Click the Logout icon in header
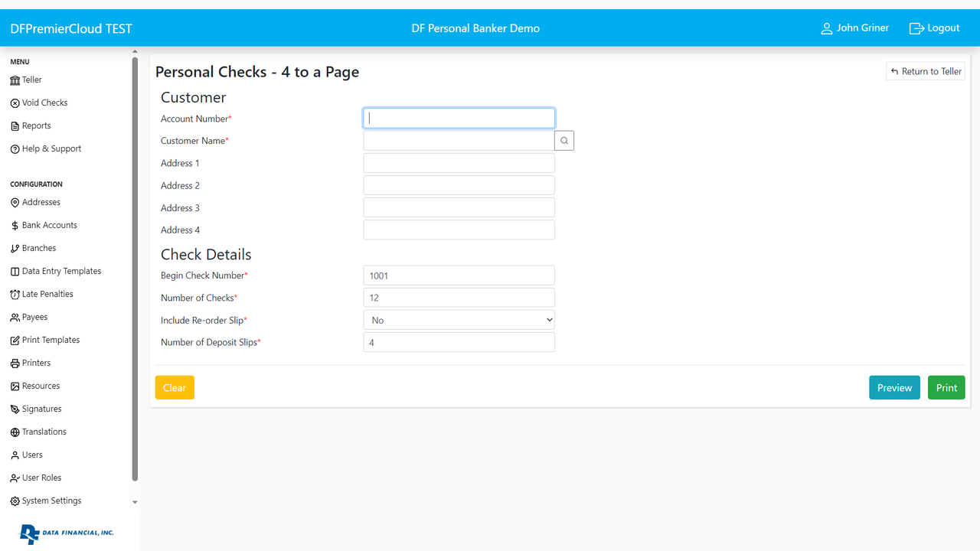980x551 pixels. tap(916, 28)
